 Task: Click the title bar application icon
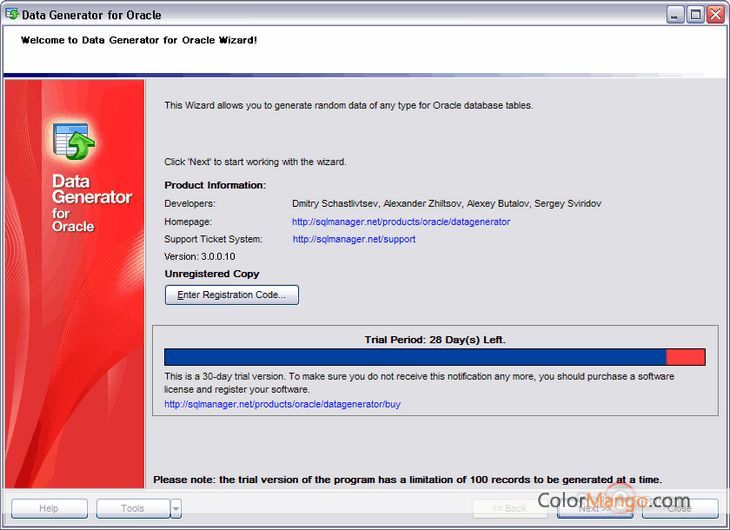[x=12, y=14]
